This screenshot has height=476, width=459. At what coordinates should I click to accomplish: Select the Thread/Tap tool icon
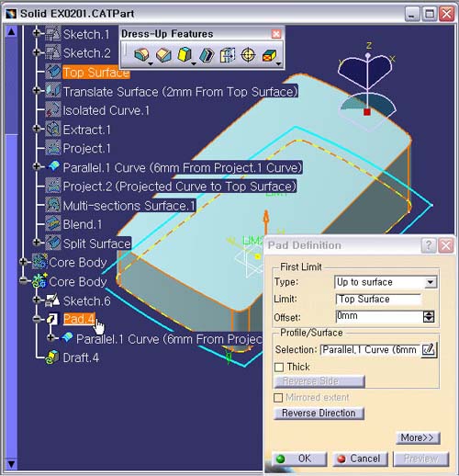[x=248, y=55]
